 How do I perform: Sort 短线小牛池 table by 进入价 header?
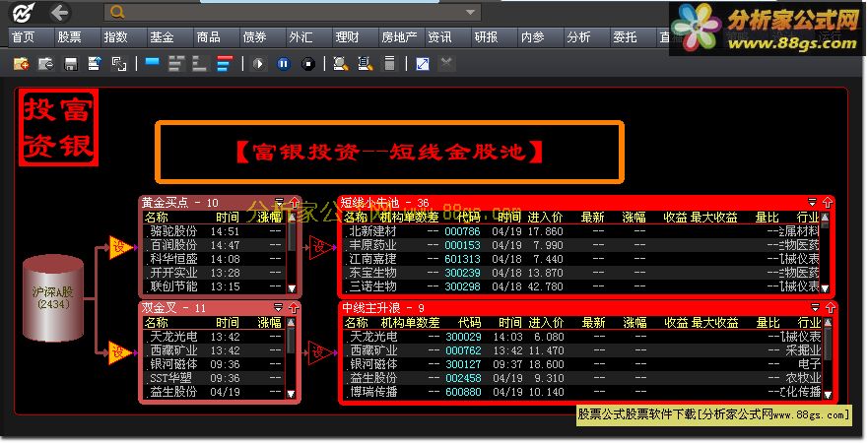[545, 218]
